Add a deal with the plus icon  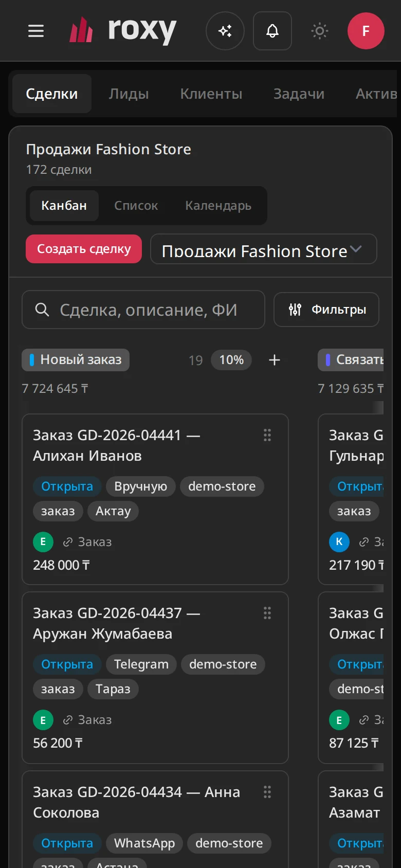(275, 360)
